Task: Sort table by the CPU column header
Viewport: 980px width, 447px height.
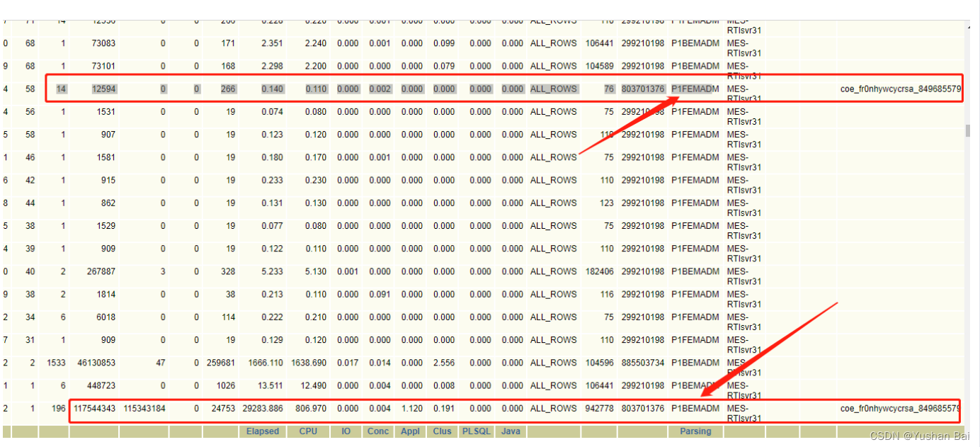Action: (x=308, y=431)
